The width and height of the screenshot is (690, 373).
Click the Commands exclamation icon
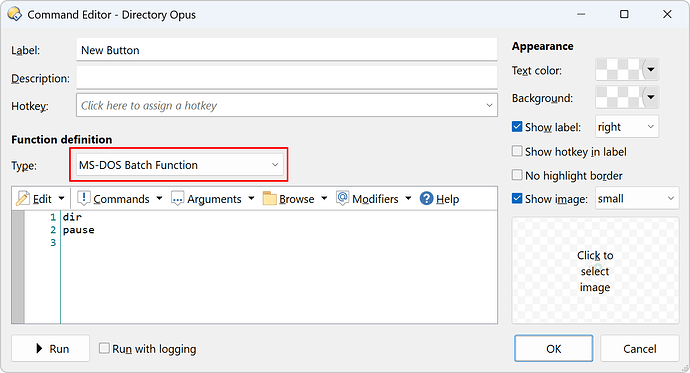84,198
